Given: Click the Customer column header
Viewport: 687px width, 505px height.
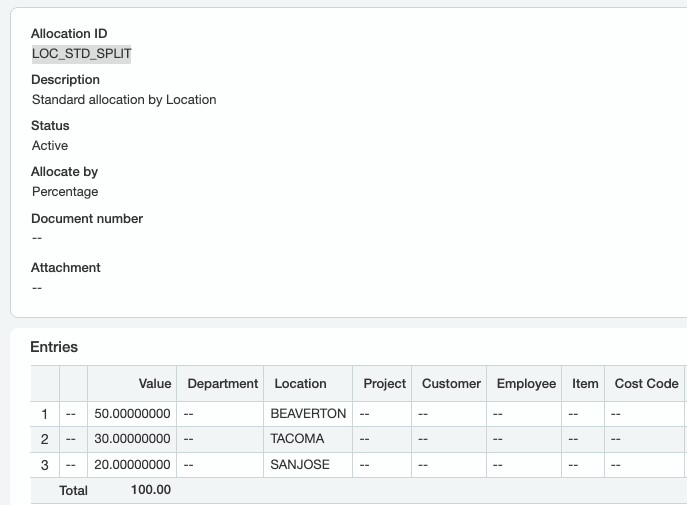Looking at the screenshot, I should 449,384.
